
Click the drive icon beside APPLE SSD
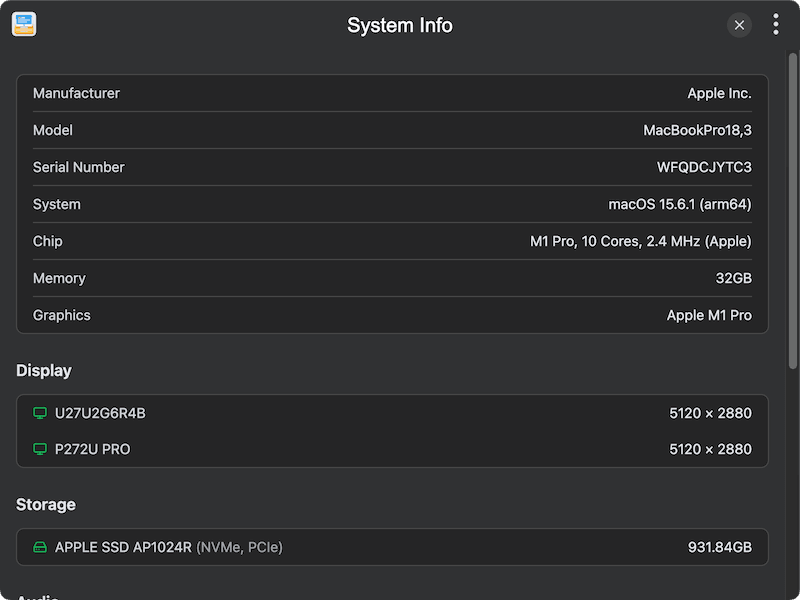pyautogui.click(x=40, y=547)
